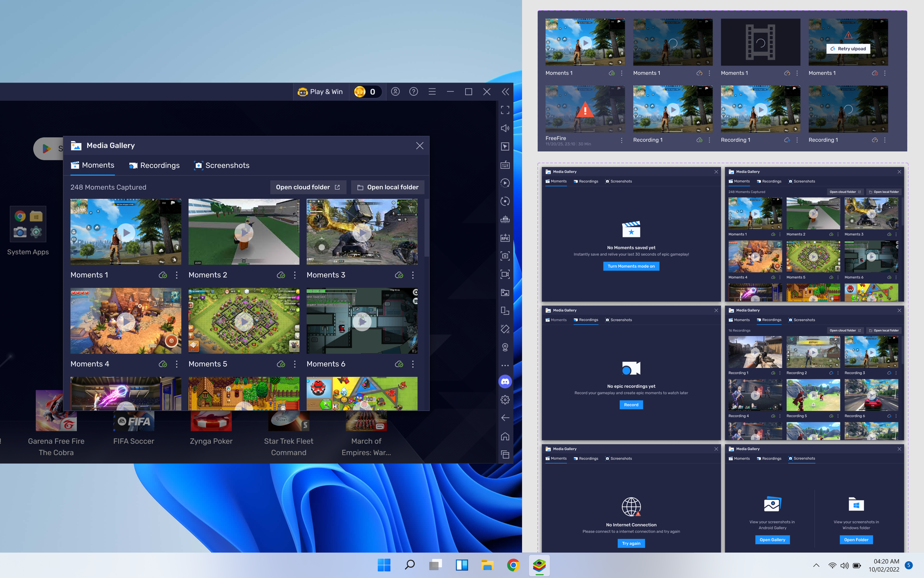Viewport: 924px width, 578px height.
Task: Click the Open cloud folder button
Action: click(308, 187)
